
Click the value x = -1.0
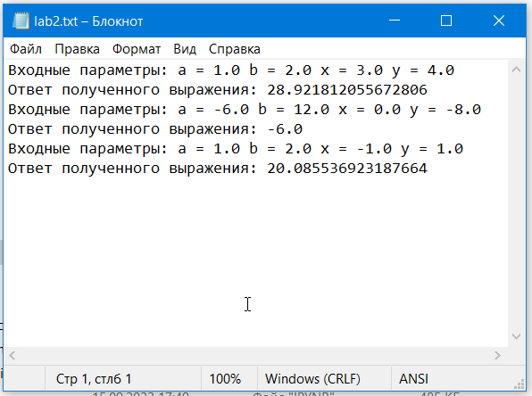tap(356, 149)
